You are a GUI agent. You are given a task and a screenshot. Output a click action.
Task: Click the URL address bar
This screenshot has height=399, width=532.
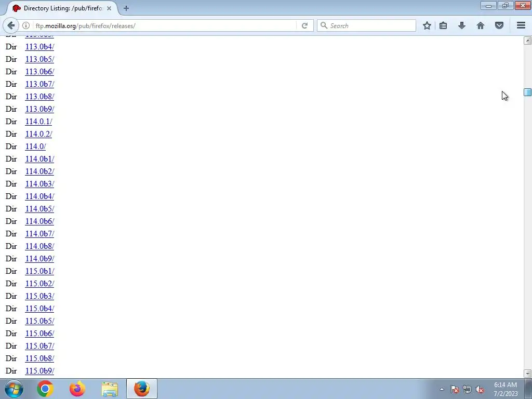165,26
